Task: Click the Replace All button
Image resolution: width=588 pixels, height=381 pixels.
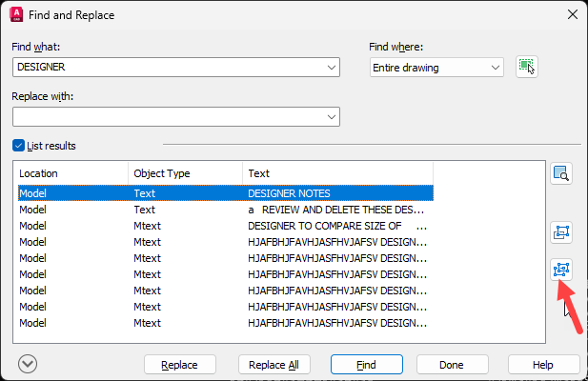Action: pyautogui.click(x=274, y=365)
